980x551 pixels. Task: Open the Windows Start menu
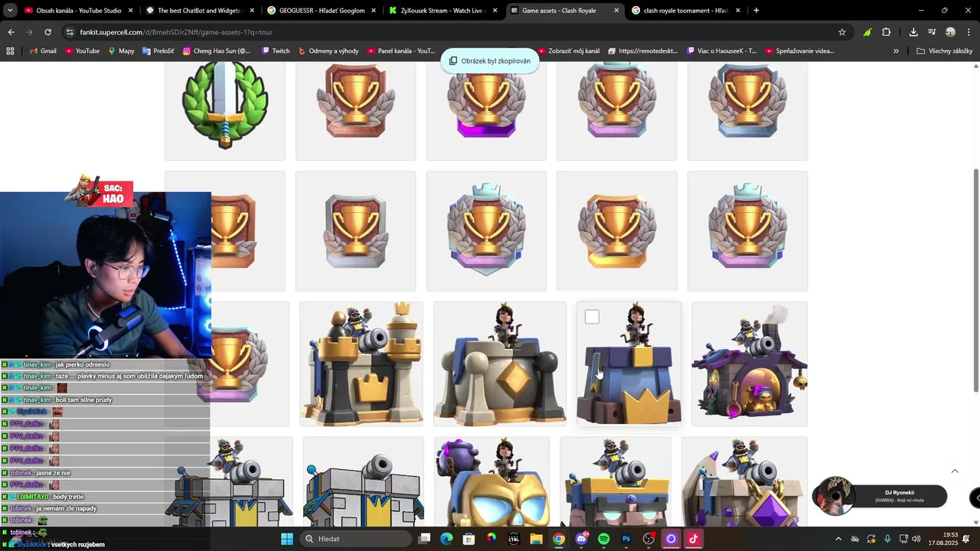[287, 539]
